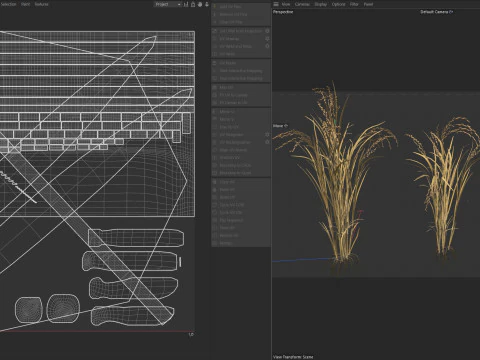Click the Max UV command icon
Image resolution: width=480 pixels, height=360 pixels.
215,87
